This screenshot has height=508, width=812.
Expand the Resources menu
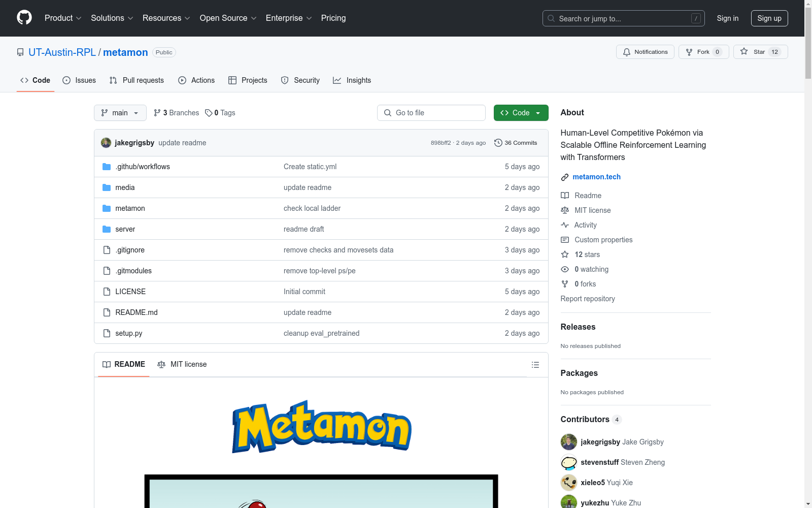point(166,18)
